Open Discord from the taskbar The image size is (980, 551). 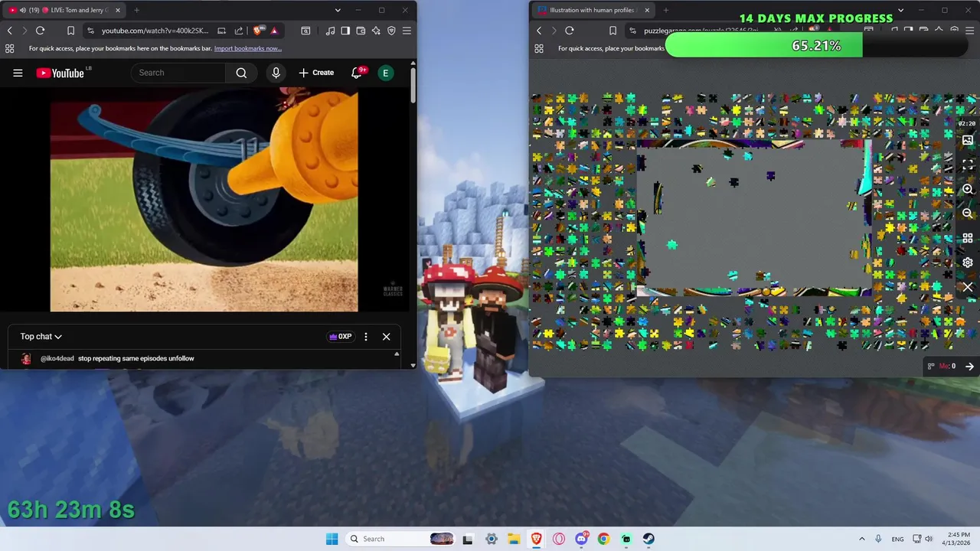click(x=581, y=539)
